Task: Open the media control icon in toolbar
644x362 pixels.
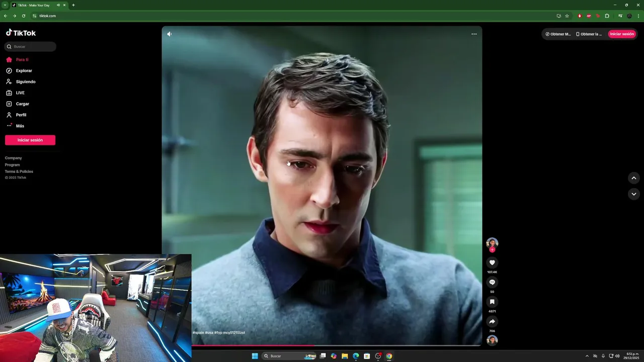Action: click(620, 16)
